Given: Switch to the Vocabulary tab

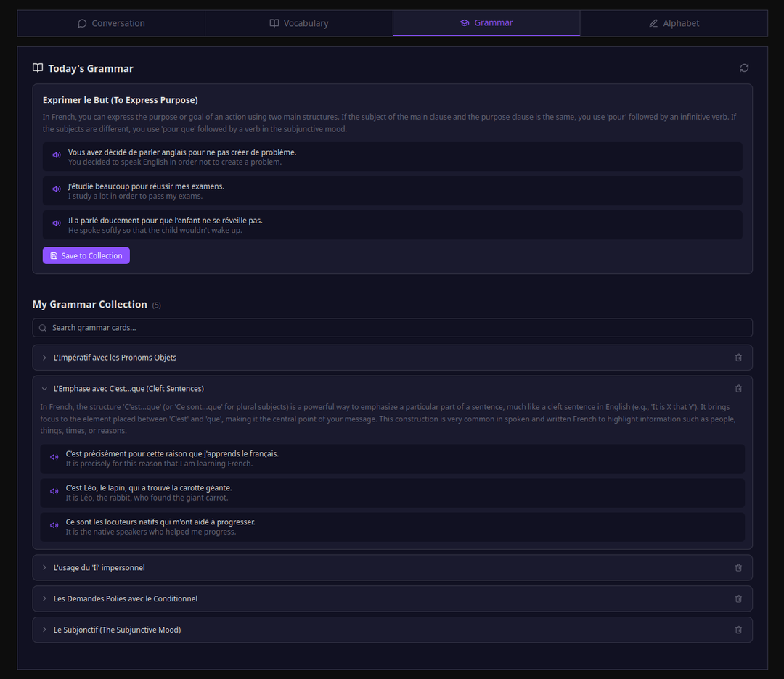Looking at the screenshot, I should (x=298, y=22).
